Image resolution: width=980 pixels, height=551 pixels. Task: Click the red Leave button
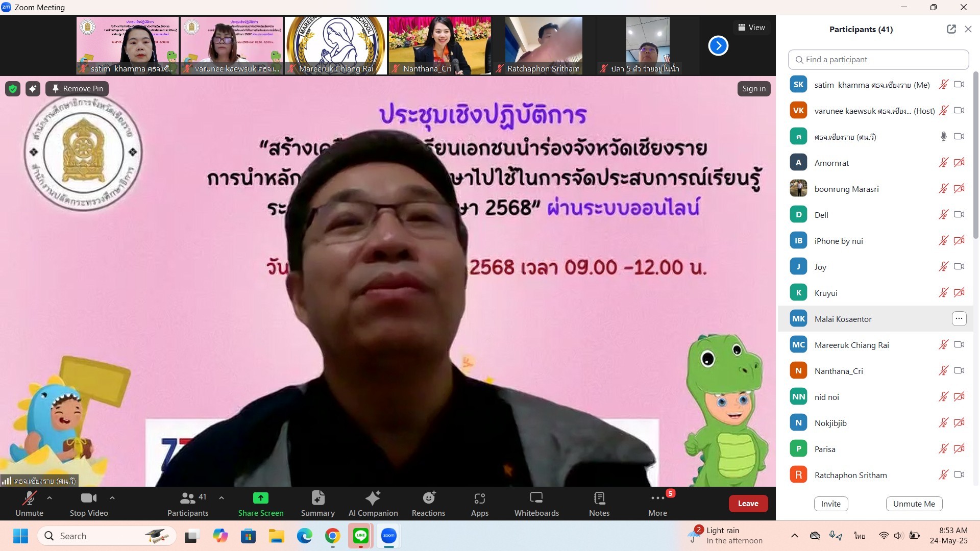click(x=748, y=504)
